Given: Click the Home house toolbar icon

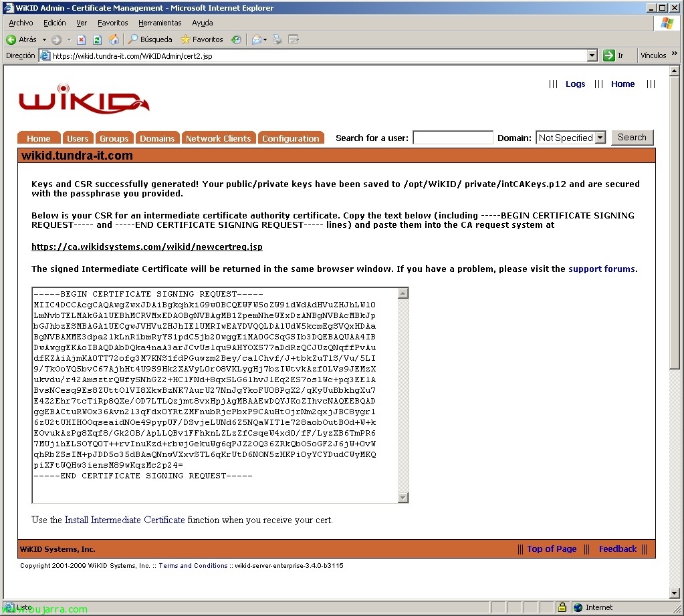Looking at the screenshot, I should pos(114,39).
